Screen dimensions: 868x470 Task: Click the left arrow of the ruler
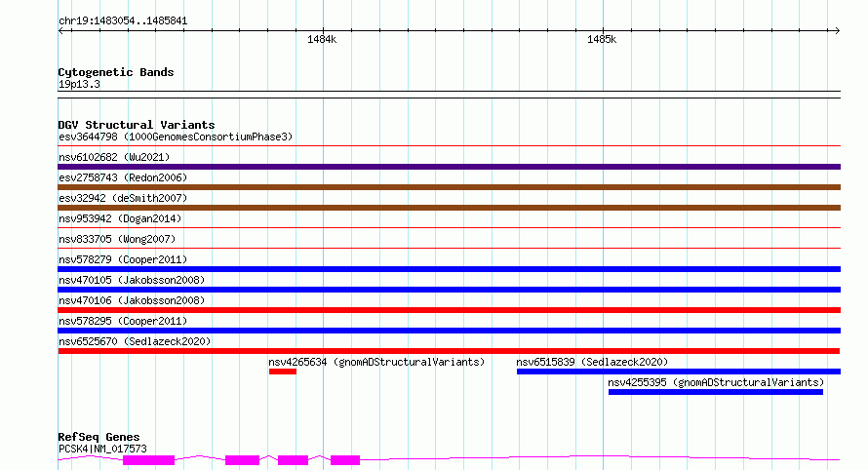[x=60, y=31]
